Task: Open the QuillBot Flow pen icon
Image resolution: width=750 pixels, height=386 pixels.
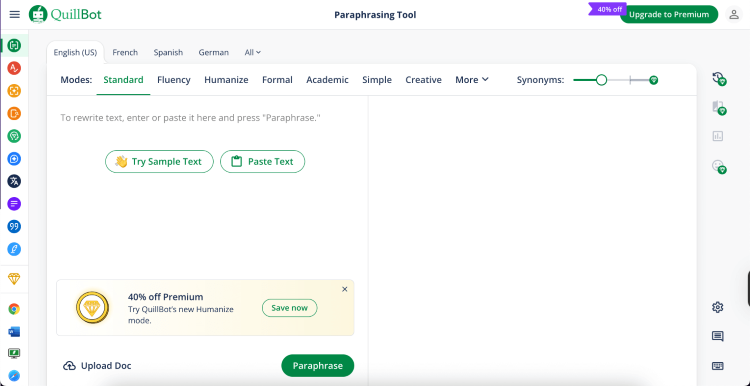Action: (14, 249)
